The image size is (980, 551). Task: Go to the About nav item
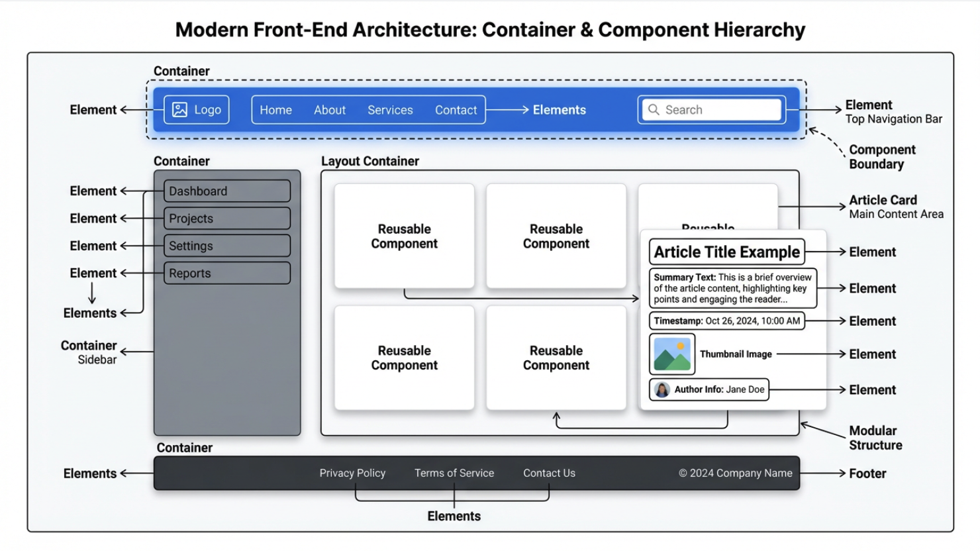329,110
